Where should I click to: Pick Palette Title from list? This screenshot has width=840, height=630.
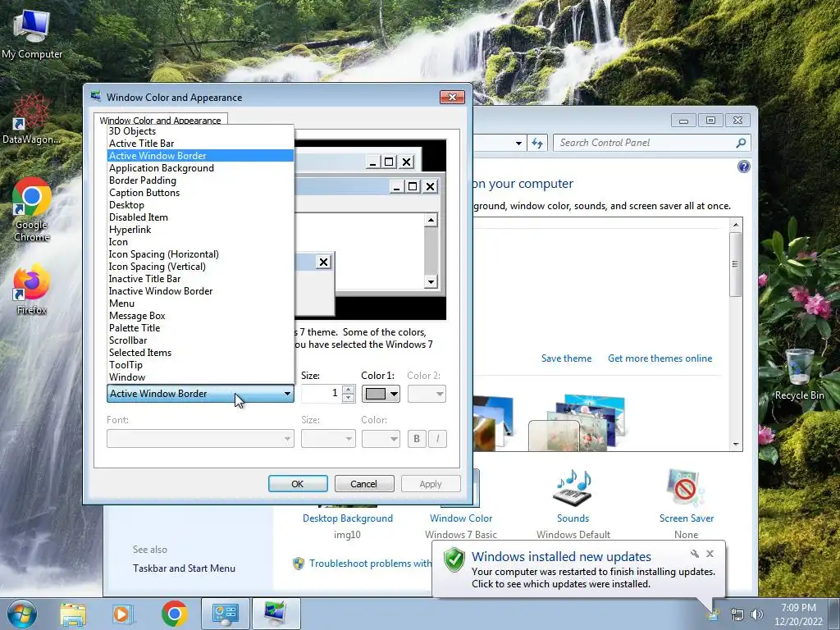pos(200,328)
